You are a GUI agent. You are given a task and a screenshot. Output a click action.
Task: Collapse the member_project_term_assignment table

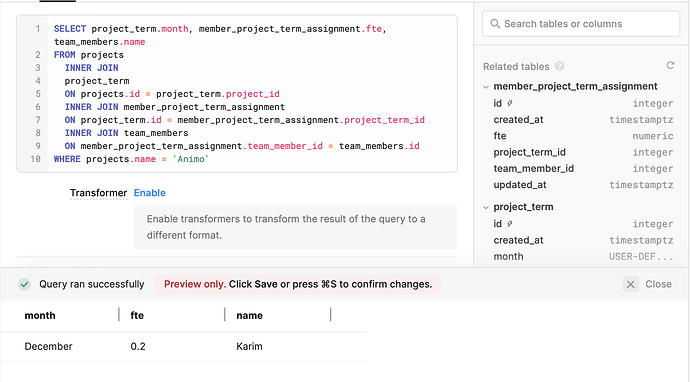pos(486,87)
